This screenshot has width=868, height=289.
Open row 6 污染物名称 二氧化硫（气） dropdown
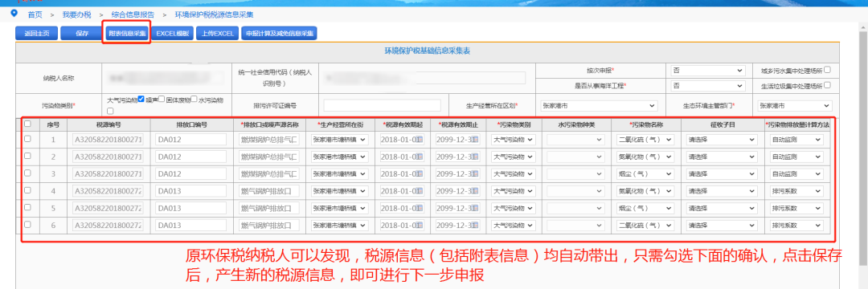645,226
